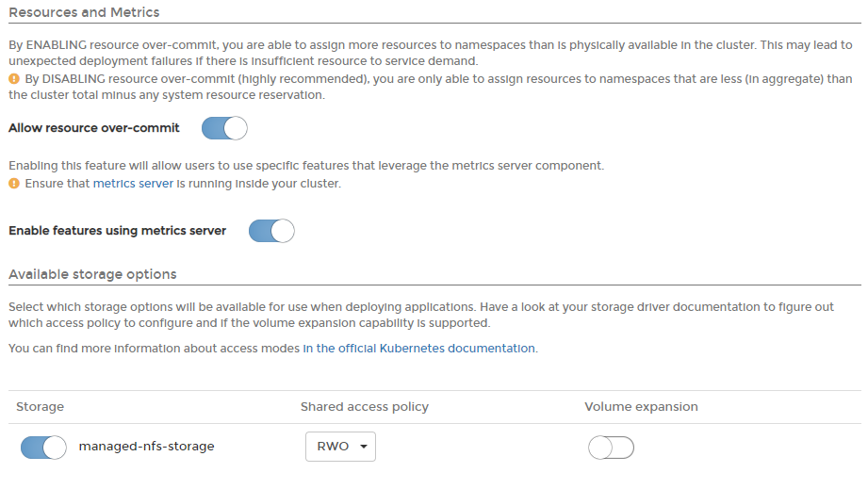Open the RWO shared access policy dropdown

pos(340,447)
